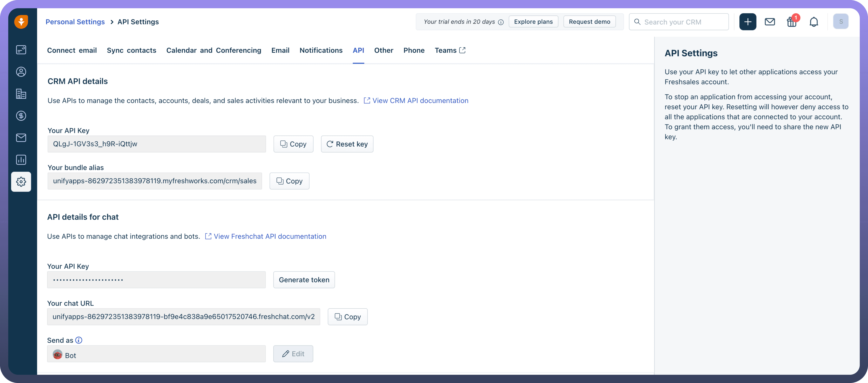Go back to Personal Settings breadcrumb
Screen dimensions: 868x383
[x=75, y=22]
